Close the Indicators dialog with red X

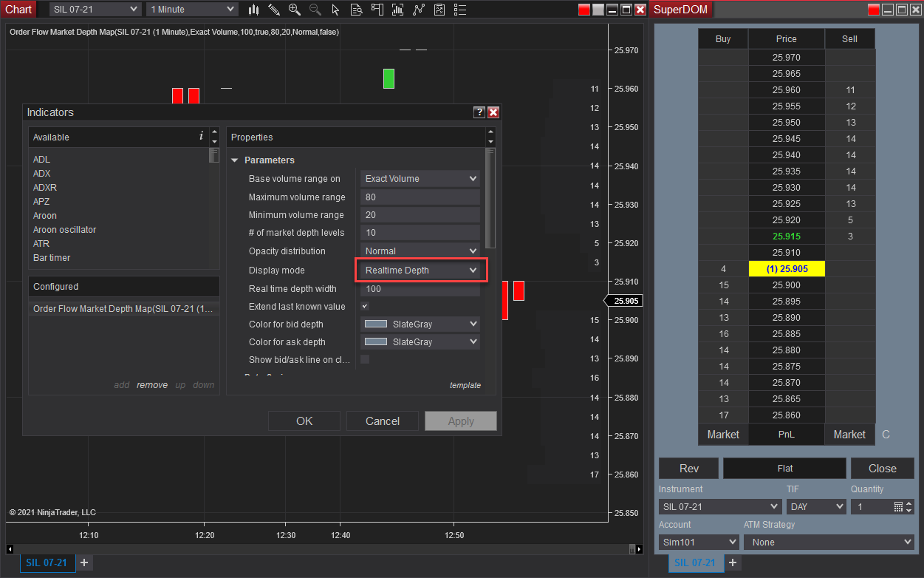[x=493, y=112]
